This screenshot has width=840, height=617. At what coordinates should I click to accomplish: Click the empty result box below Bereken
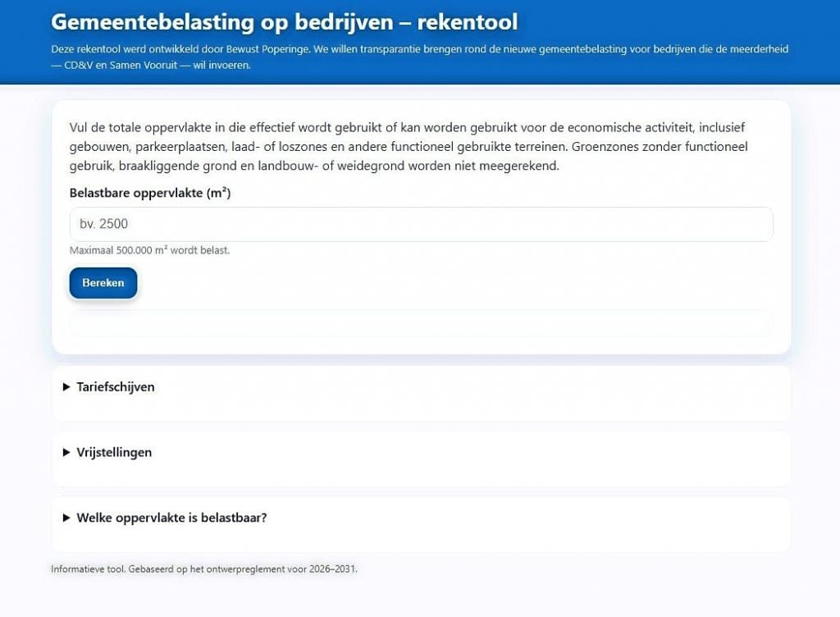tap(422, 323)
